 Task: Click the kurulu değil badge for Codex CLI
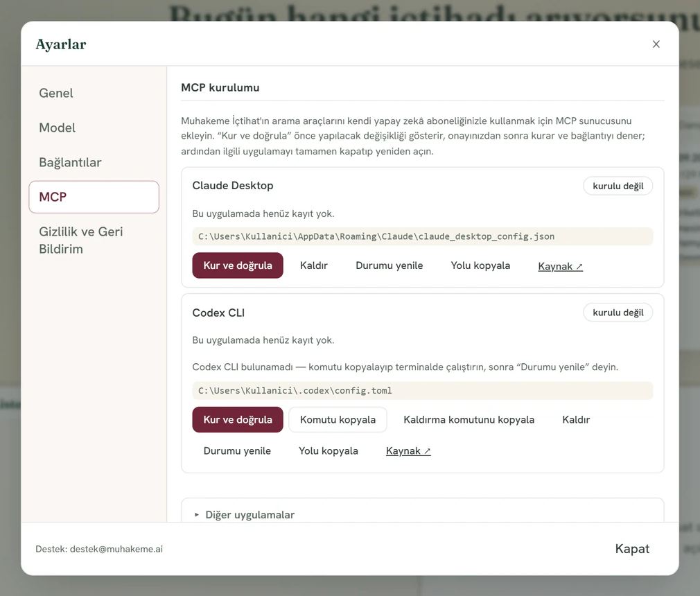(618, 313)
